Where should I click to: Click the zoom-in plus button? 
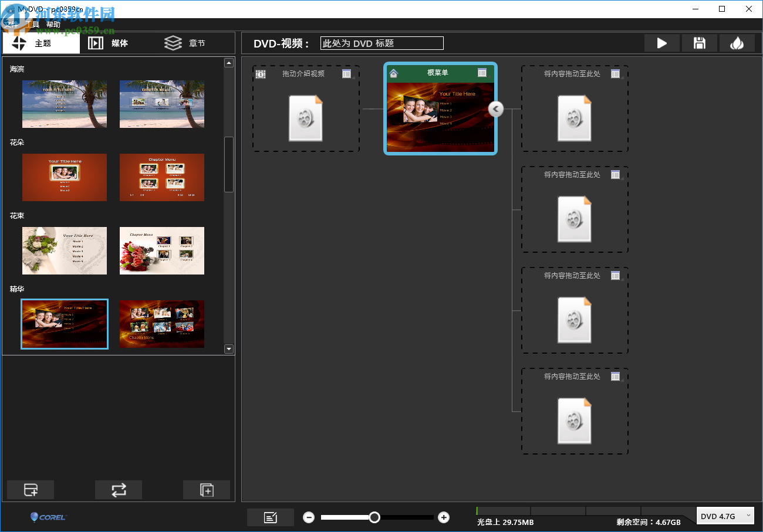tap(443, 517)
